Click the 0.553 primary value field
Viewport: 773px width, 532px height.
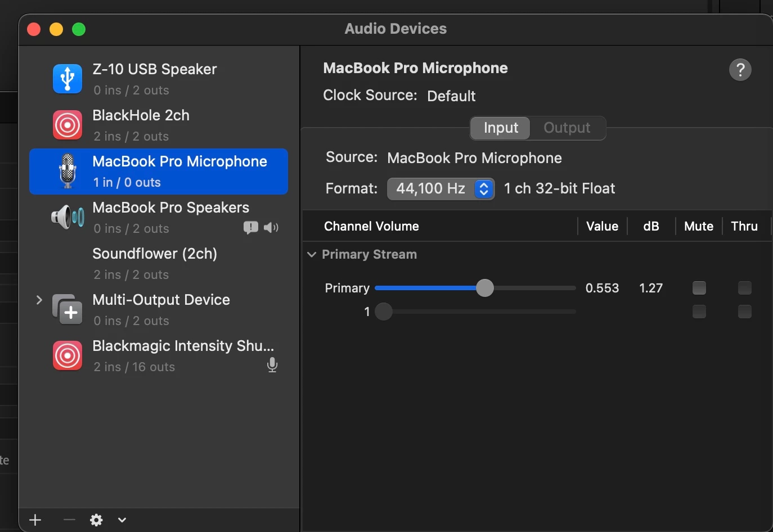(x=602, y=288)
